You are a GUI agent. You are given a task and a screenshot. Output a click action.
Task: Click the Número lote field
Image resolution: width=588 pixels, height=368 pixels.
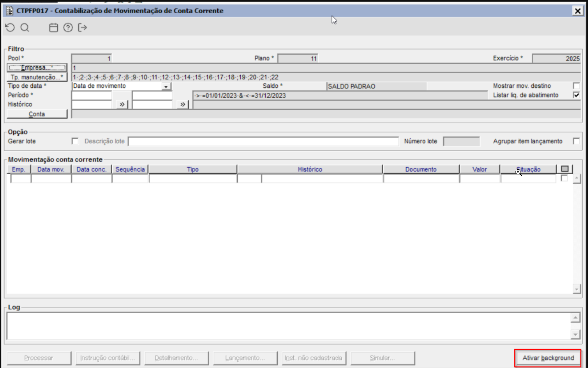462,142
